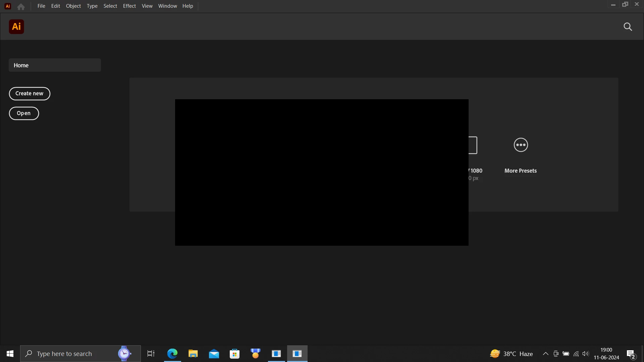The image size is (644, 362).
Task: Select the Home tab in sidebar
Action: pyautogui.click(x=55, y=65)
